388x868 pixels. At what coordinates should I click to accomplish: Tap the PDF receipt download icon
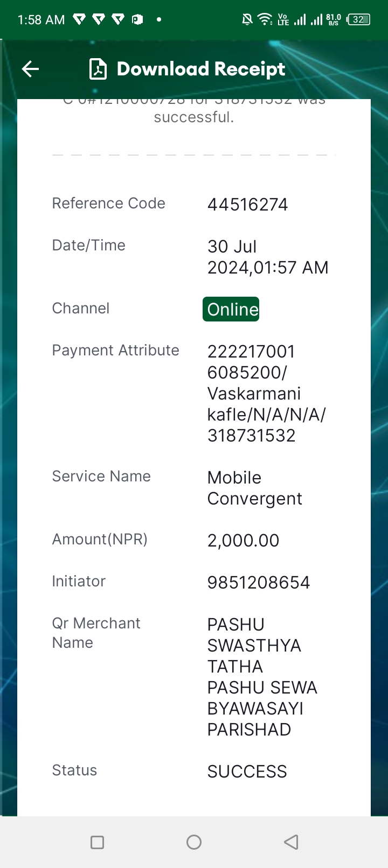click(98, 69)
